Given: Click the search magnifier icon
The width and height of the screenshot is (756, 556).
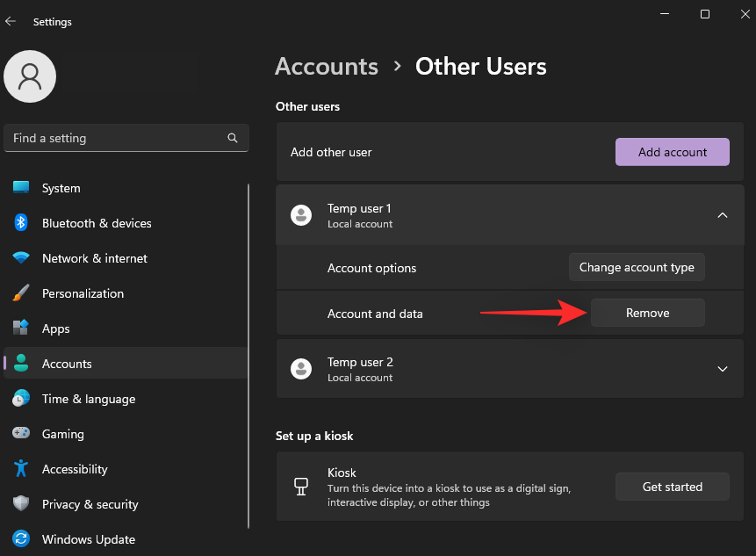Looking at the screenshot, I should coord(233,138).
